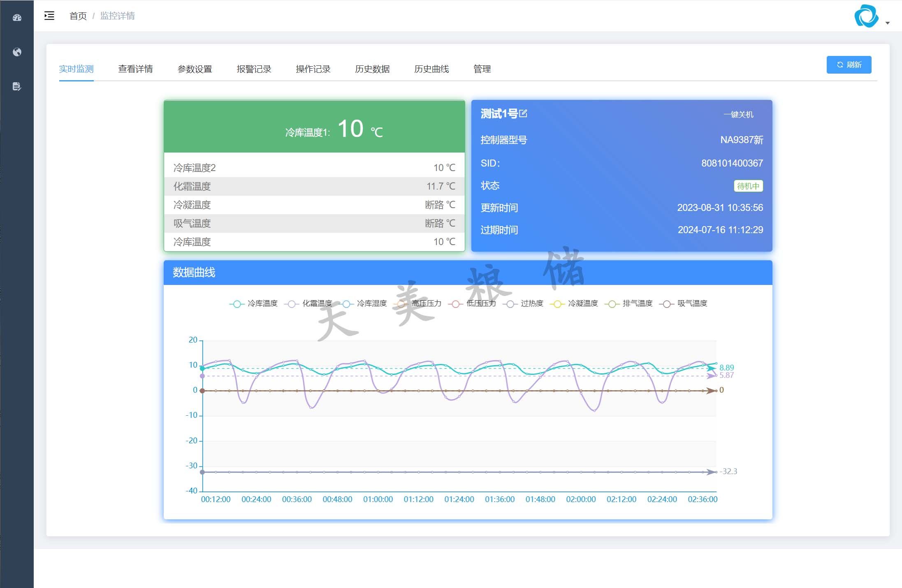The image size is (902, 588).
Task: Toggle the 冷凝温度 legend series
Action: 574,303
